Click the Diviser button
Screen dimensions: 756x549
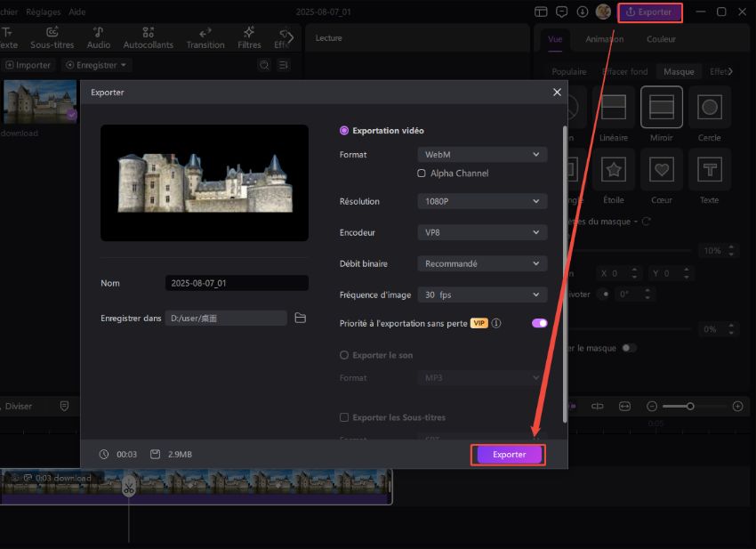pyautogui.click(x=18, y=407)
